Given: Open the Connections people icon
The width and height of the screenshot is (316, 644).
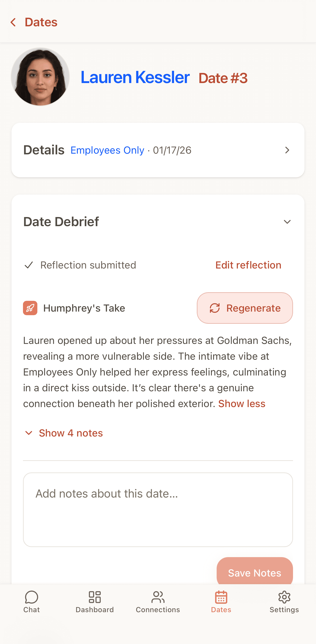Looking at the screenshot, I should pos(158,597).
